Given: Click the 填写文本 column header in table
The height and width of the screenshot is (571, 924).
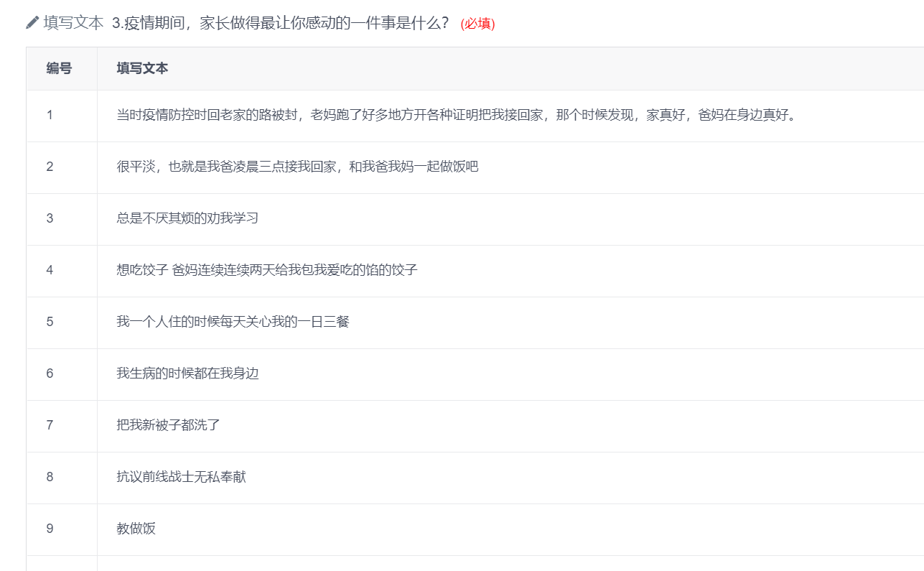Looking at the screenshot, I should [142, 68].
